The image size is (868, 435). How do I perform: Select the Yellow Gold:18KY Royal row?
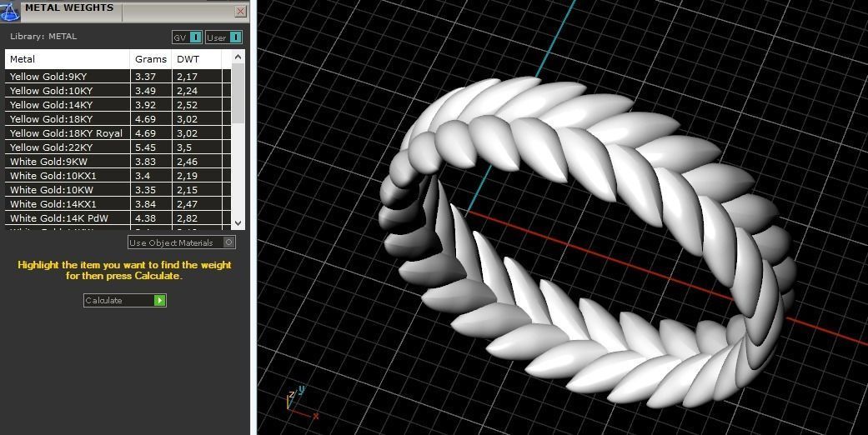[x=118, y=133]
